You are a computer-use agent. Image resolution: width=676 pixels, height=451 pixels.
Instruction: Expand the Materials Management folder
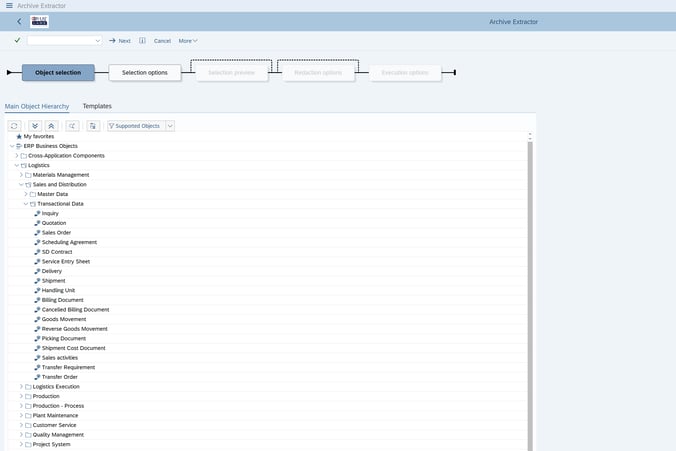21,175
